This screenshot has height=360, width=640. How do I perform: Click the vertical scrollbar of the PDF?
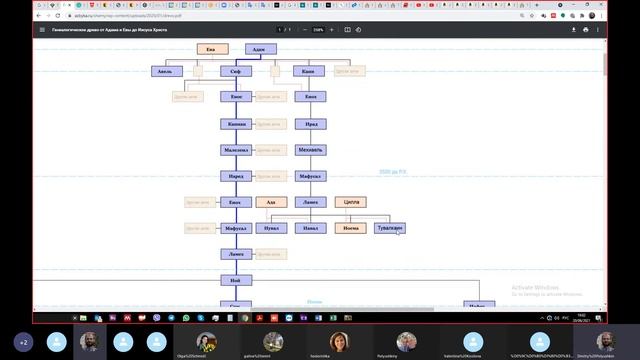(604, 64)
